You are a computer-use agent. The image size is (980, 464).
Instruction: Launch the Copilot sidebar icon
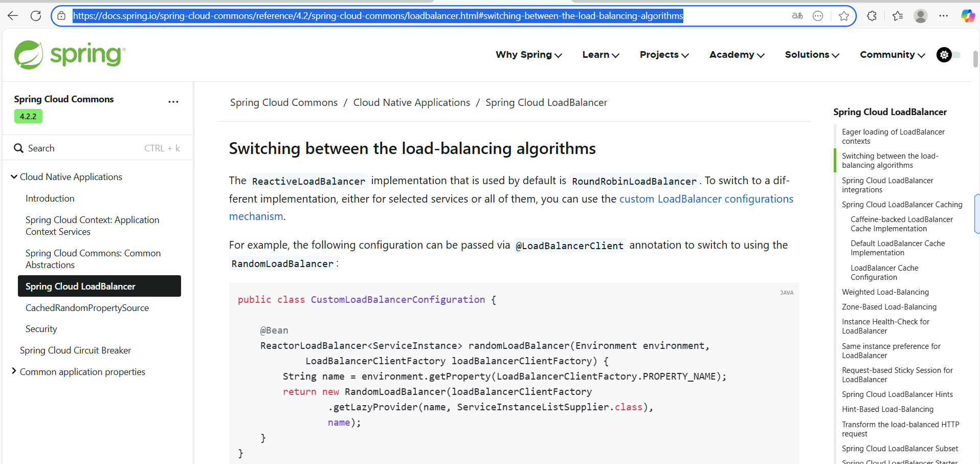pos(968,16)
